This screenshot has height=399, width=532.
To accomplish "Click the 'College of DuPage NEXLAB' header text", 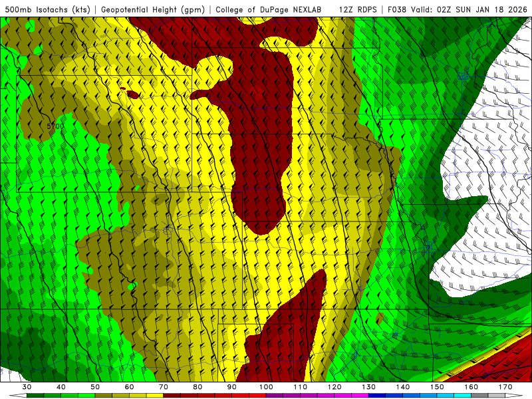I will pyautogui.click(x=268, y=10).
